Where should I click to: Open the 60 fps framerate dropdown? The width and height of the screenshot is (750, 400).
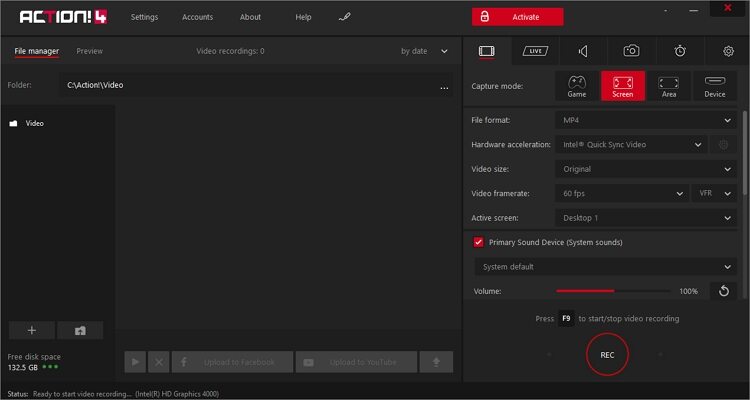(622, 193)
